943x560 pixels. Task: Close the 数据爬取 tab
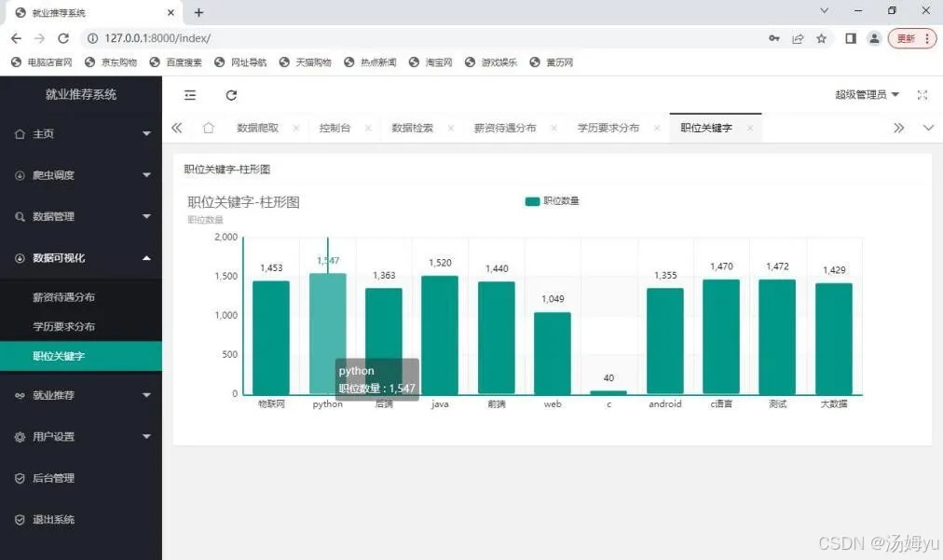[x=296, y=129]
